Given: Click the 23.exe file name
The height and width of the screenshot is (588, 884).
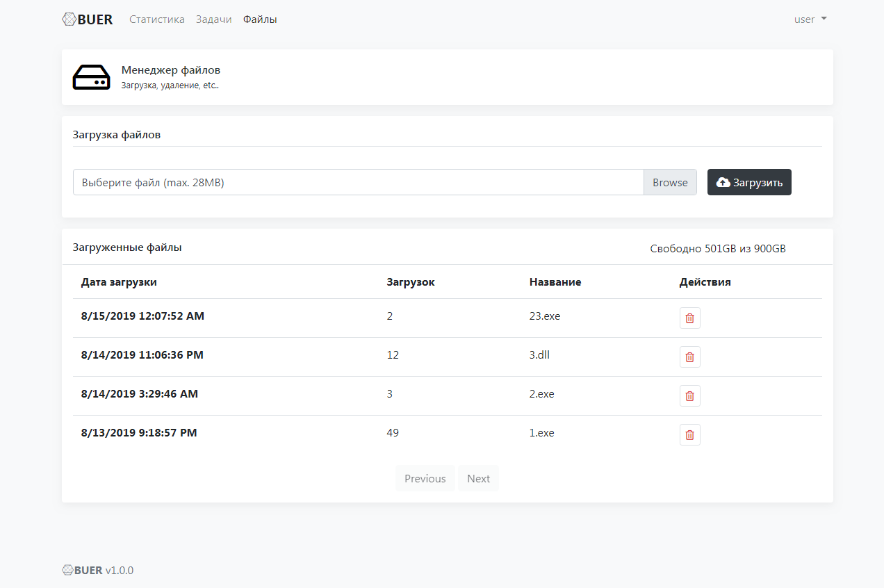Looking at the screenshot, I should tap(545, 316).
